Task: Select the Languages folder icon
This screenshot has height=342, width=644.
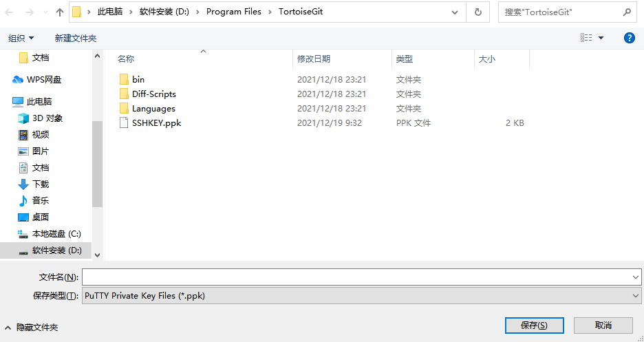Action: (124, 109)
